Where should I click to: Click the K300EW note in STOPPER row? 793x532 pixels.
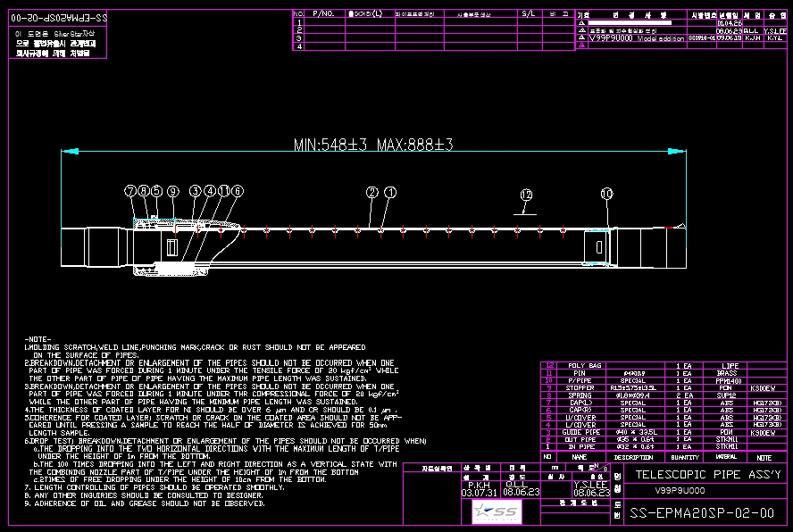point(764,388)
